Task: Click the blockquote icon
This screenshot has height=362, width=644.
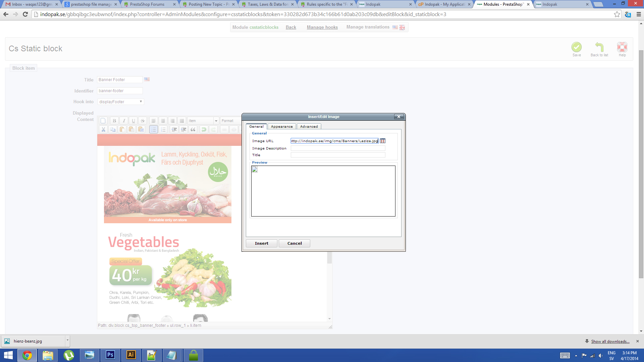Action: (x=193, y=129)
